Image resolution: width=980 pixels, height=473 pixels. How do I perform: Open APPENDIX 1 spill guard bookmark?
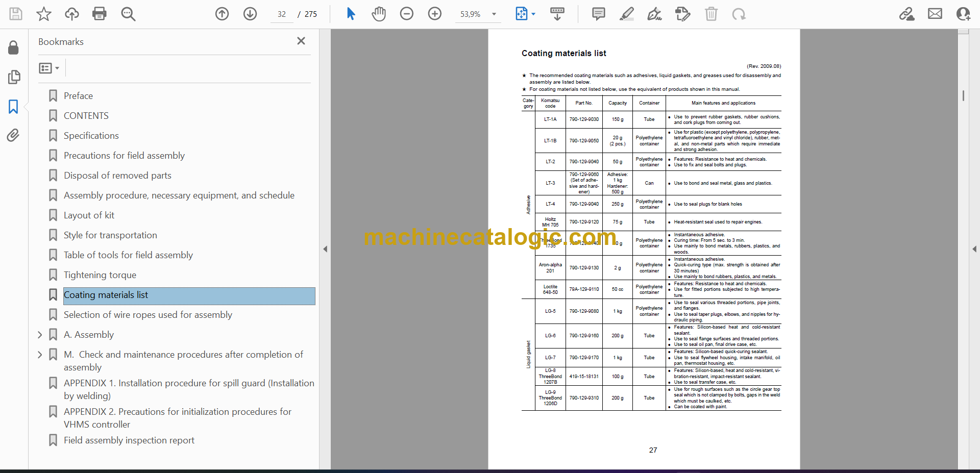(189, 389)
